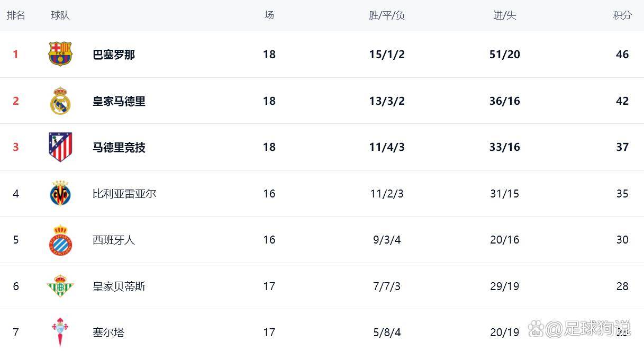Image resolution: width=644 pixels, height=351 pixels.
Task: Open the 塞尔塔 team name
Action: pyautogui.click(x=108, y=332)
